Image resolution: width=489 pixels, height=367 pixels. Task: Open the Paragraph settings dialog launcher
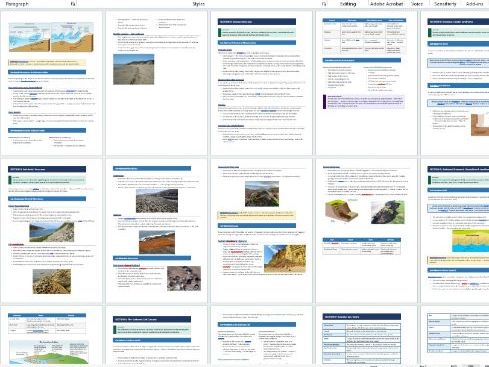(x=73, y=4)
